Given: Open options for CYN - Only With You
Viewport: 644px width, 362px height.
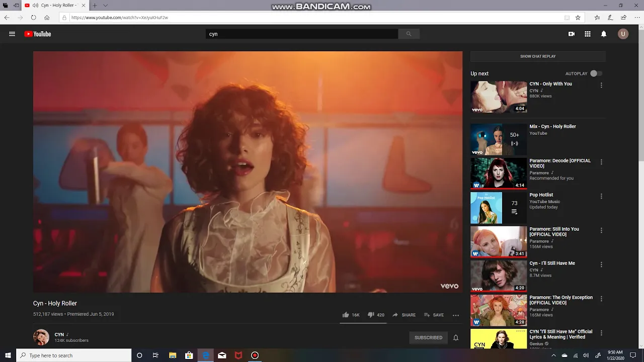Looking at the screenshot, I should [601, 85].
